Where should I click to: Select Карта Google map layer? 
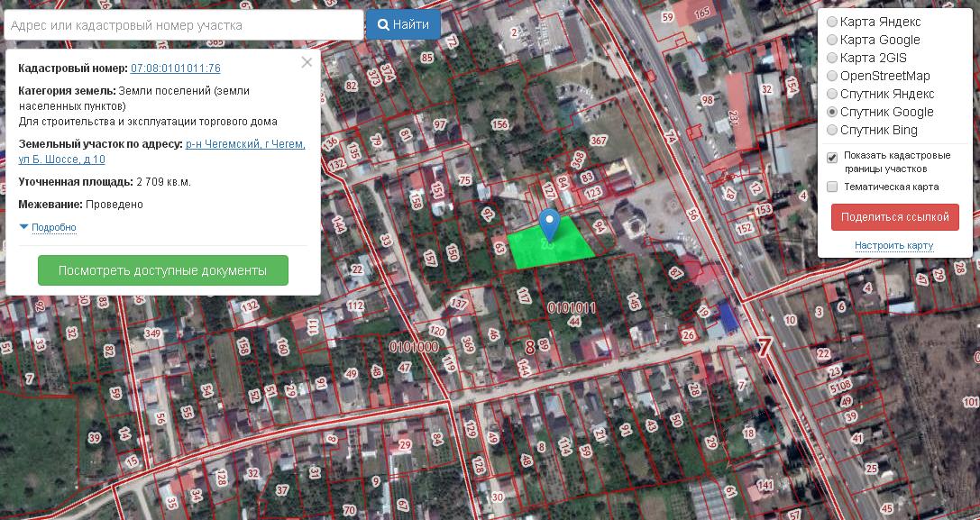(832, 40)
